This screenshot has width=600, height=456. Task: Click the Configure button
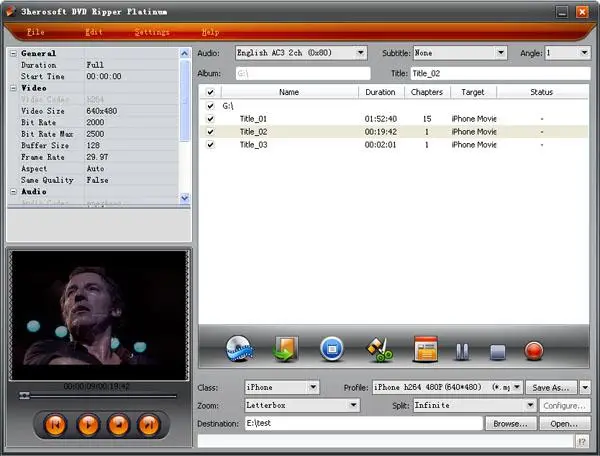[x=564, y=406]
